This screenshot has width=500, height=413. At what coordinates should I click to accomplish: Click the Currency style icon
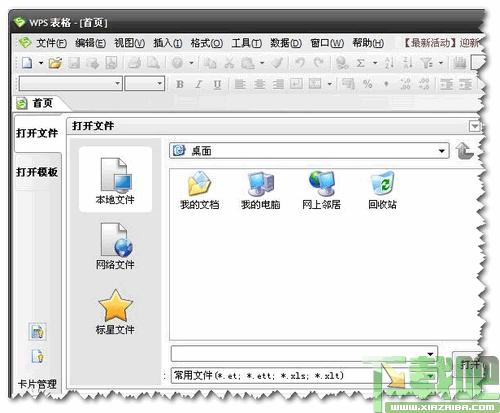tap(348, 84)
